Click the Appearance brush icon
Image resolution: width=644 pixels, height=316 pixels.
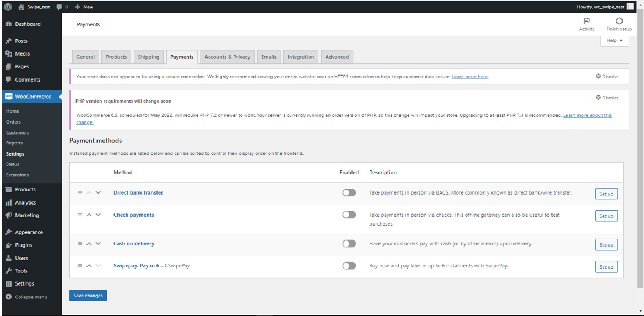(x=8, y=232)
